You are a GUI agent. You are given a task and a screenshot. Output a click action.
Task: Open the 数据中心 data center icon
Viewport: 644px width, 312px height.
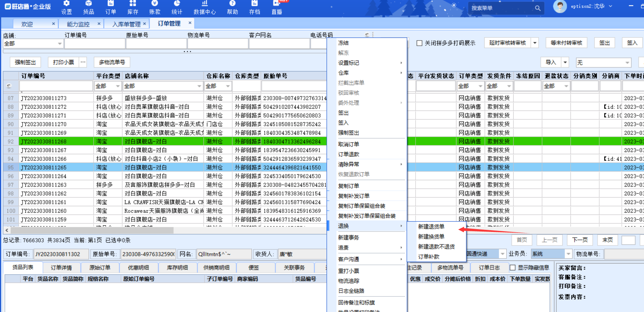204,7
